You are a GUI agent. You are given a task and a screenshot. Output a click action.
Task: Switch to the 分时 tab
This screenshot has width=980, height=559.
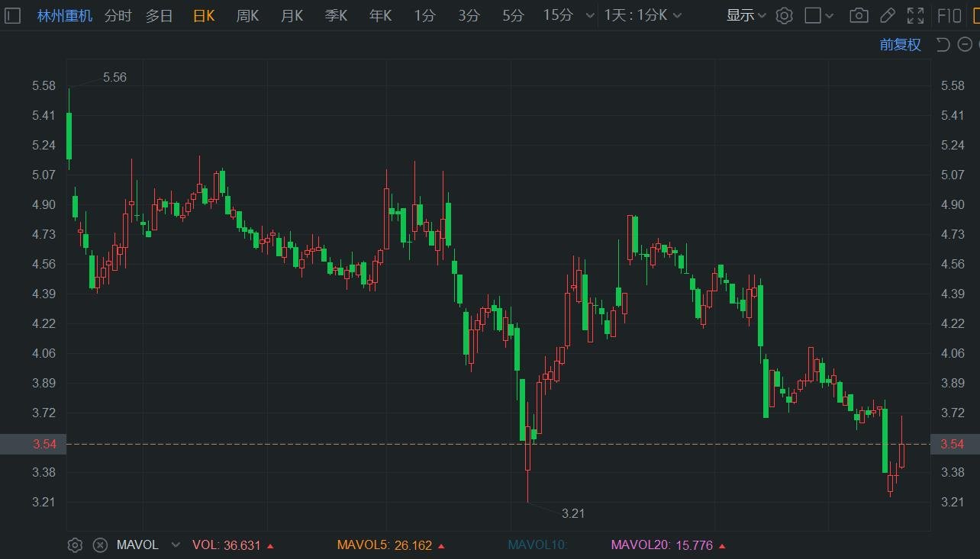click(x=118, y=15)
